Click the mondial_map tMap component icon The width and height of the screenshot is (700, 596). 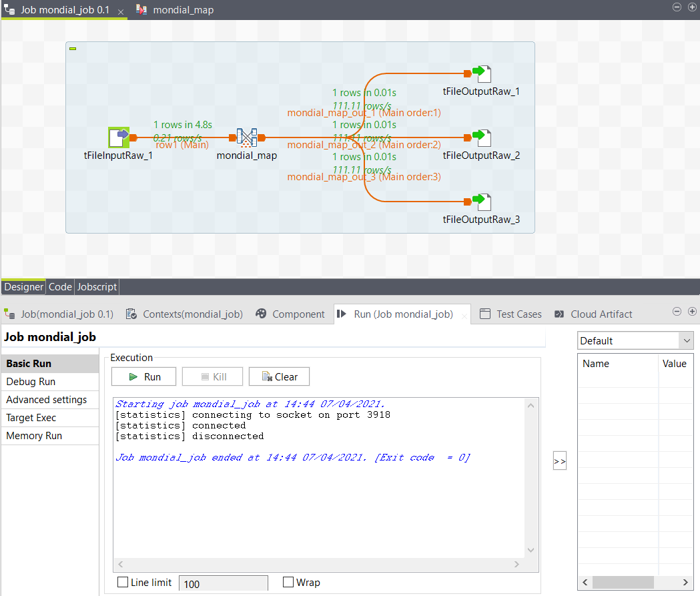247,138
